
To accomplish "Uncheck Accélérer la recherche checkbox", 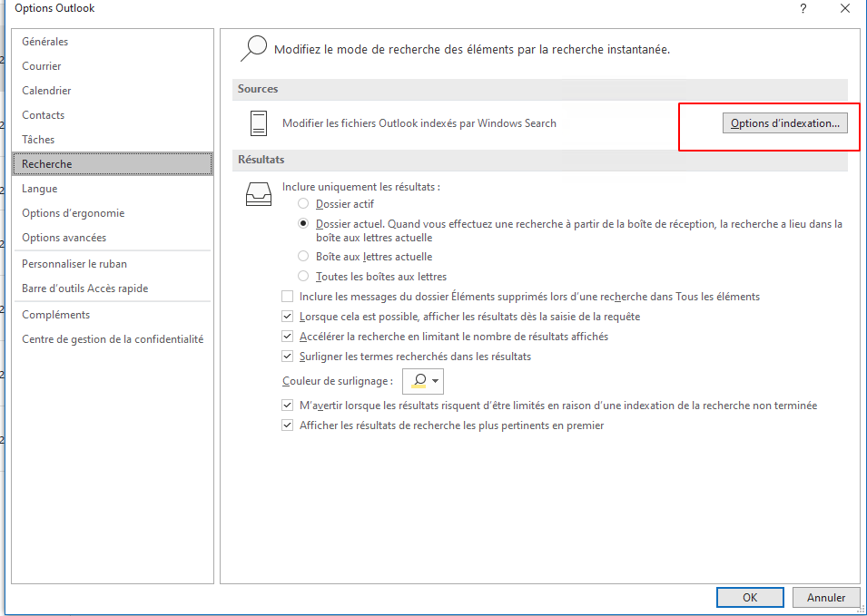I will coord(288,337).
